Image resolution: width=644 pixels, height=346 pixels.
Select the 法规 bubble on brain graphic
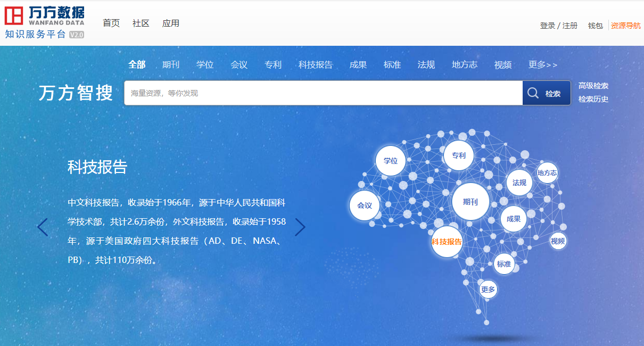(519, 183)
